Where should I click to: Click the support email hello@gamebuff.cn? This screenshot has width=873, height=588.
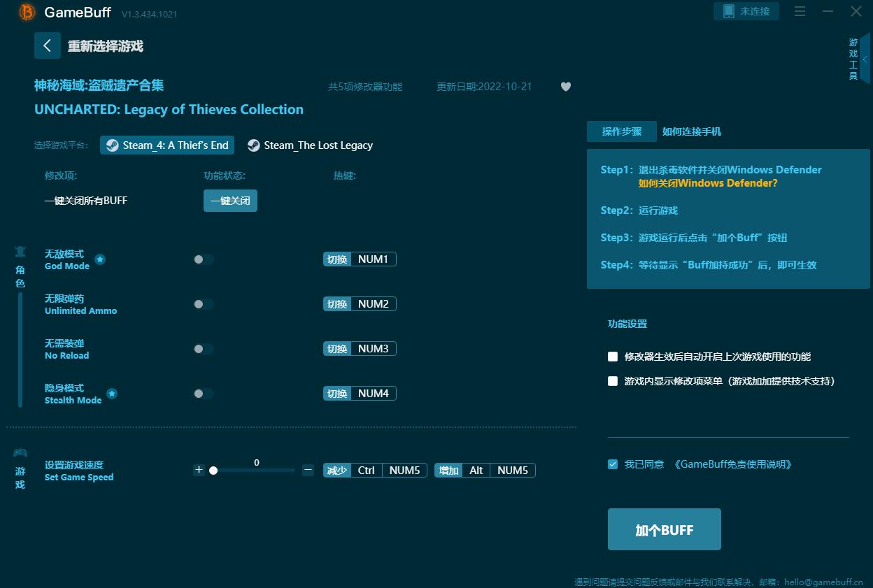[823, 582]
